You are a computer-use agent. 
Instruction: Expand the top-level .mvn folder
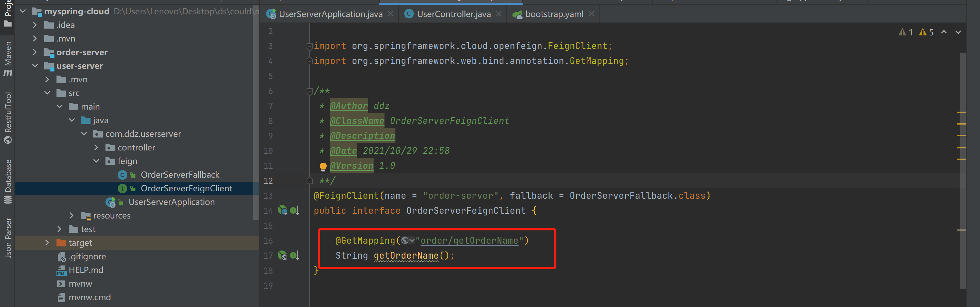click(x=35, y=39)
